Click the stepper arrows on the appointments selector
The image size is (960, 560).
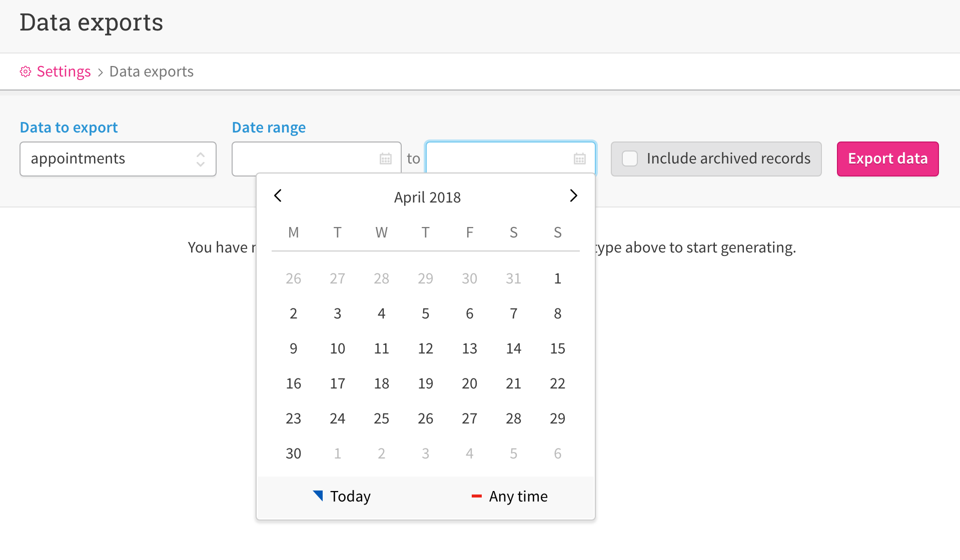pyautogui.click(x=201, y=159)
